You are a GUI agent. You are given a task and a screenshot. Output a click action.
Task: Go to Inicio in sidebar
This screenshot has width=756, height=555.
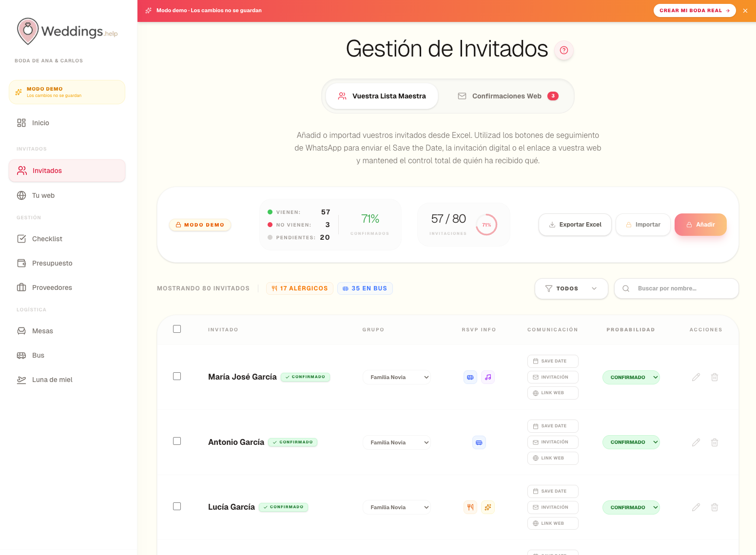(67, 123)
